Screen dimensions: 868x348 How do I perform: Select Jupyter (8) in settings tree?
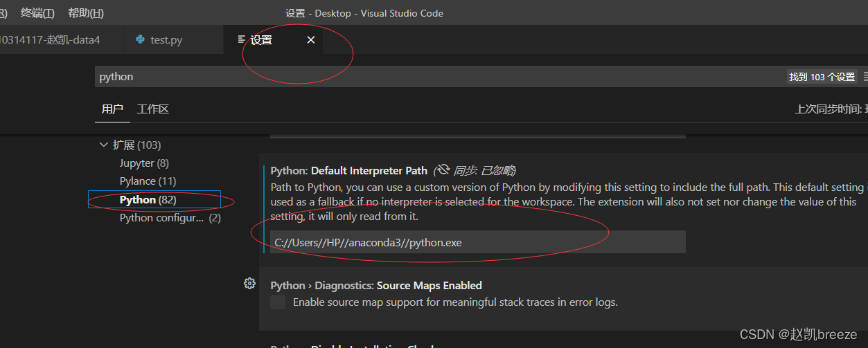tap(144, 163)
